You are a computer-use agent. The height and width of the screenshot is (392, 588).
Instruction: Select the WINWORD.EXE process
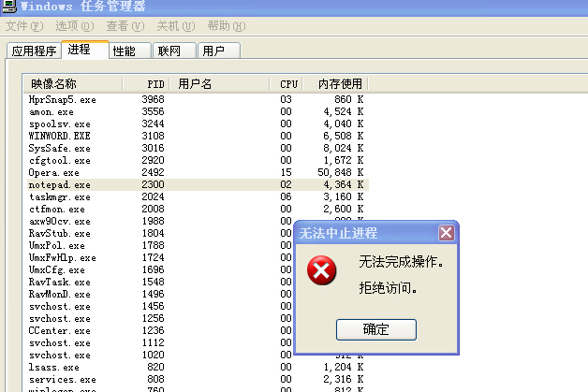[x=198, y=136]
